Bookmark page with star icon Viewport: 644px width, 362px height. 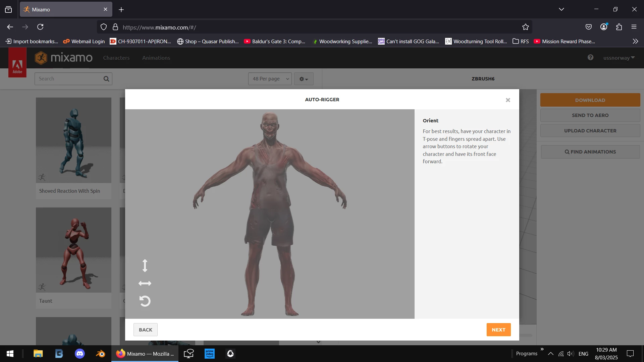[525, 27]
